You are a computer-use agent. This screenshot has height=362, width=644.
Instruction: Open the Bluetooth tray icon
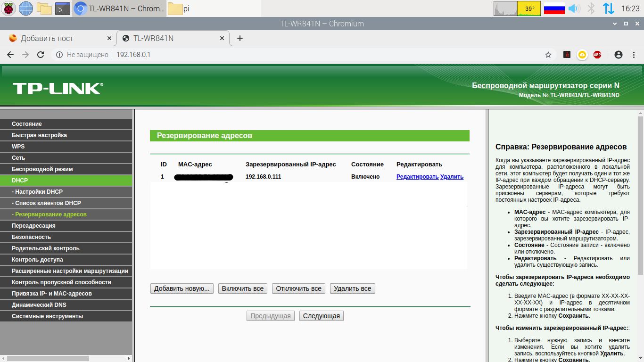[x=591, y=8]
